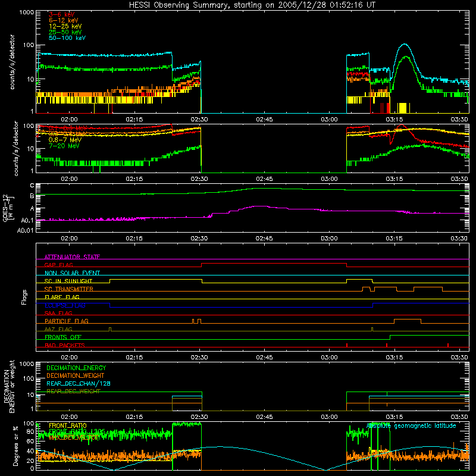Click the raised step of the red GAP_FLAG line

274,264
